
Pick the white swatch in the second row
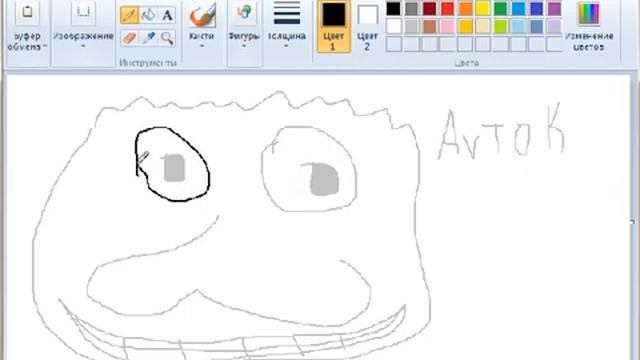[x=393, y=27]
